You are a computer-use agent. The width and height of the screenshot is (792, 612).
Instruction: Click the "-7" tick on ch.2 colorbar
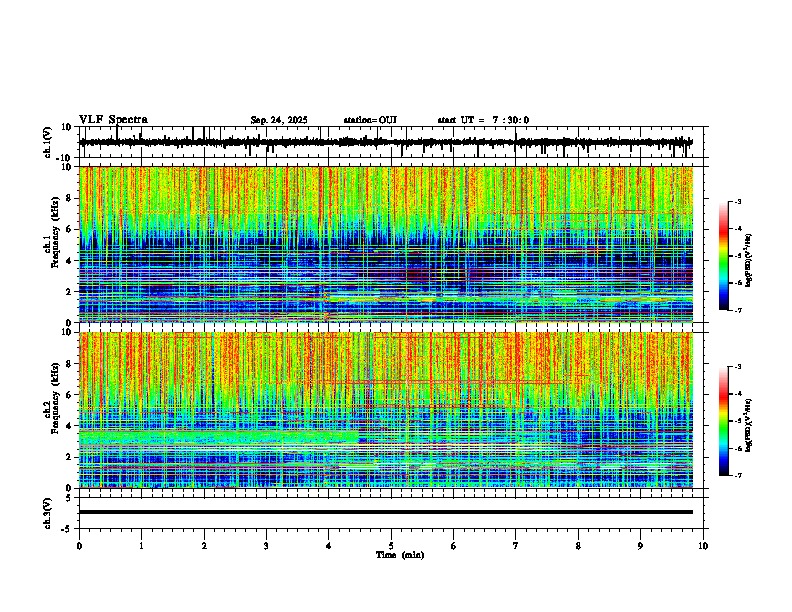click(738, 476)
